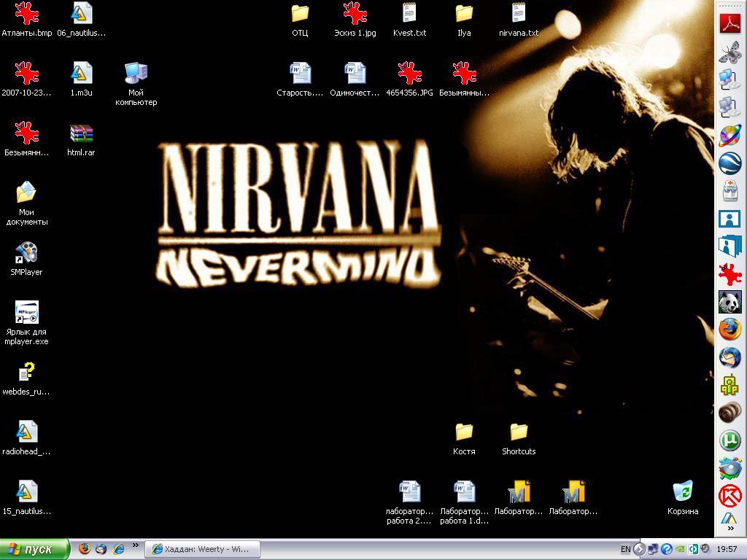Select the Эскиз 1.jpg image file

coord(355,20)
